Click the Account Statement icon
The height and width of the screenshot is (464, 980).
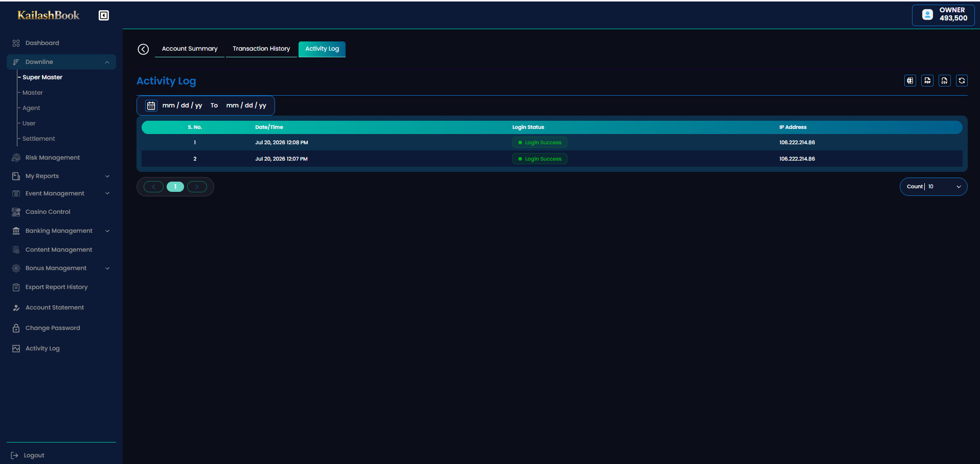16,307
